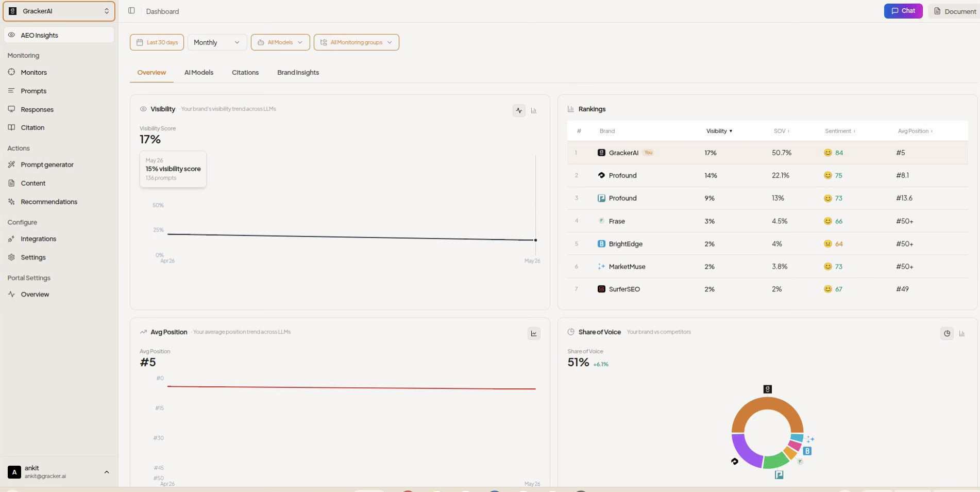This screenshot has width=980, height=492.
Task: Sort rankings by Sentiment column
Action: pyautogui.click(x=840, y=131)
